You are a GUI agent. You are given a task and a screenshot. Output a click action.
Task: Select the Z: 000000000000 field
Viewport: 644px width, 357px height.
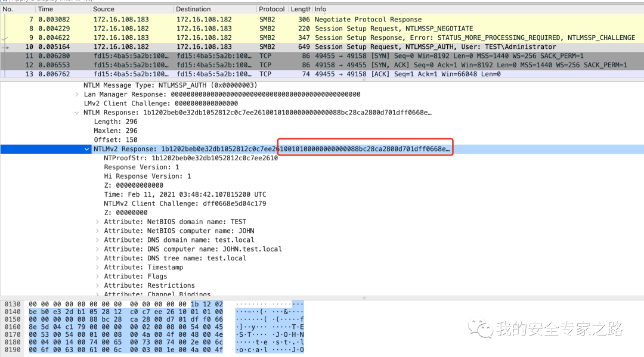click(134, 185)
